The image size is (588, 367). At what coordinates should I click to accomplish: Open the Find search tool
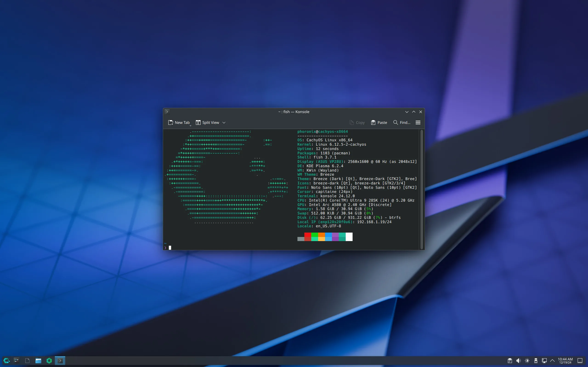[402, 122]
